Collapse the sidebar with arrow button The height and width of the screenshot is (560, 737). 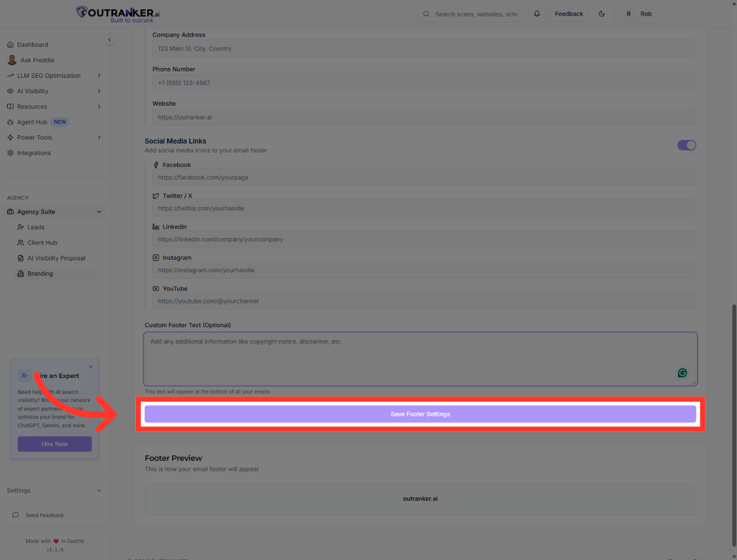click(x=109, y=40)
